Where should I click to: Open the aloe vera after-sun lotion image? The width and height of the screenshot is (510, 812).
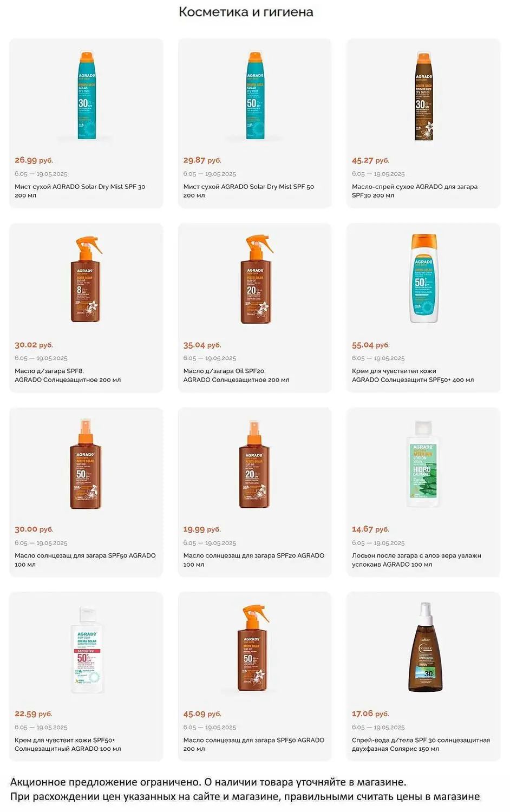(x=423, y=463)
